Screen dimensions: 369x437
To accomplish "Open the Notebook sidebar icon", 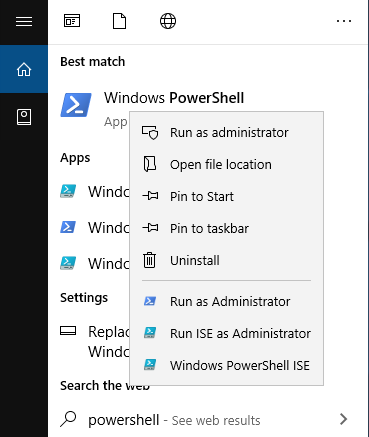I will click(24, 117).
